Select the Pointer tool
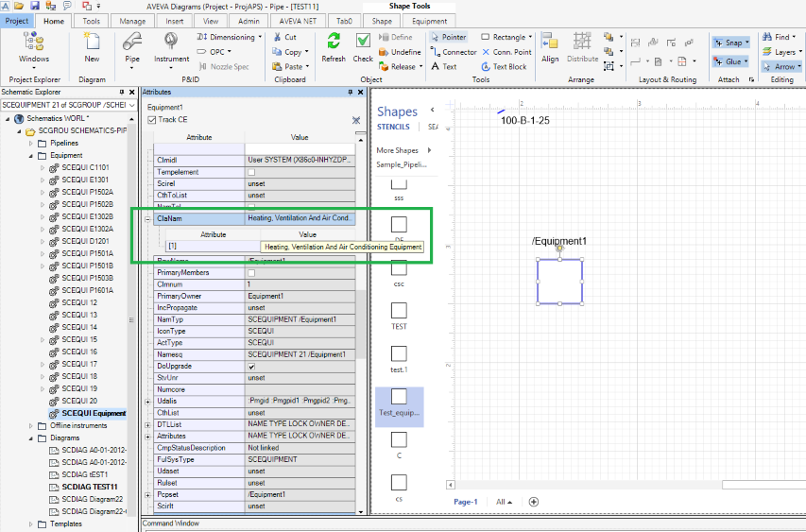The width and height of the screenshot is (806, 532). coord(448,37)
